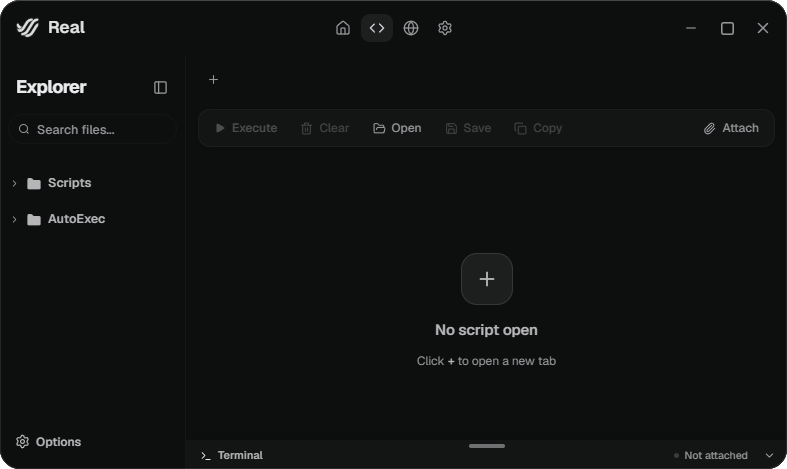
Task: Open Options at sidebar bottom
Action: click(48, 442)
